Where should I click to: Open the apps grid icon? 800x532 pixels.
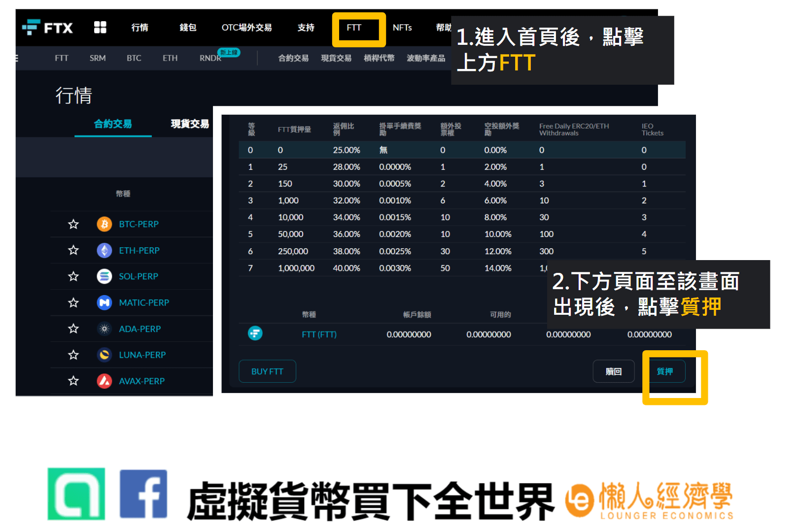100,27
